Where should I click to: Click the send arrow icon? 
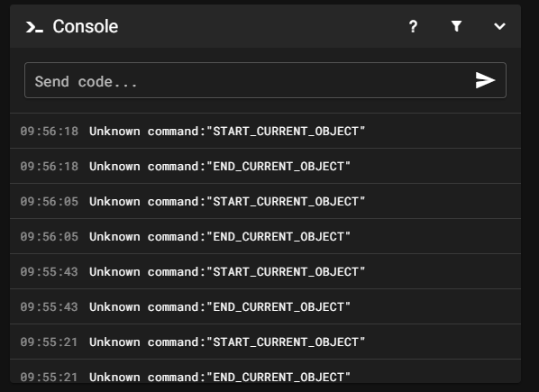point(485,80)
